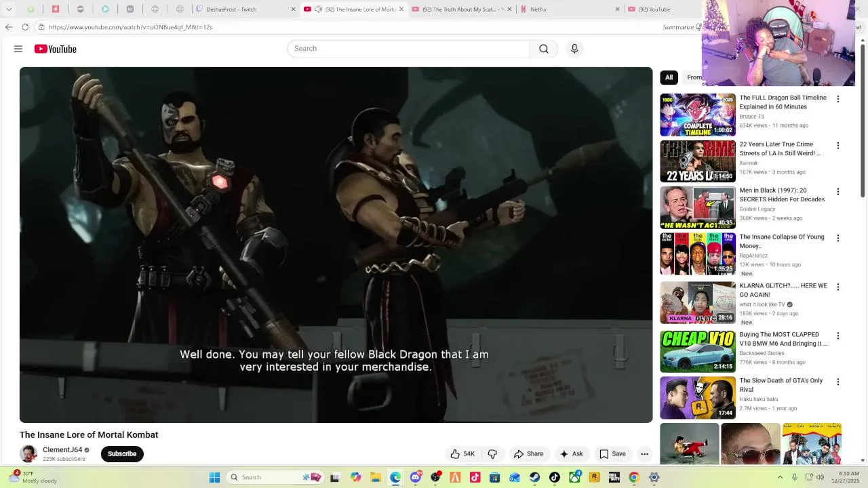This screenshot has width=868, height=488.
Task: Click the taskbar volume icon
Action: point(820,477)
